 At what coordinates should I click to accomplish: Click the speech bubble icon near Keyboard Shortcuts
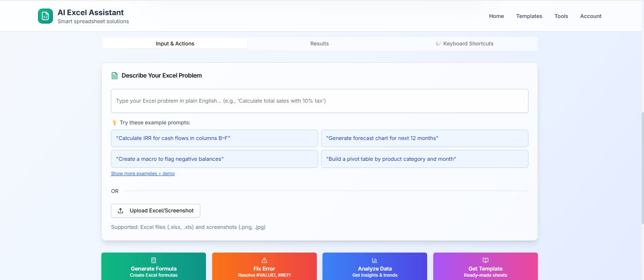click(x=438, y=44)
